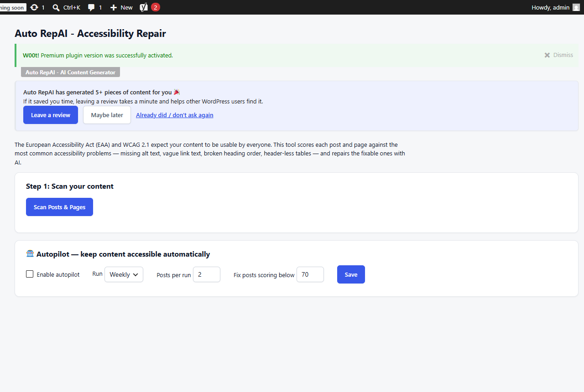Focus the Posts per run field
This screenshot has height=392, width=584.
tap(207, 274)
